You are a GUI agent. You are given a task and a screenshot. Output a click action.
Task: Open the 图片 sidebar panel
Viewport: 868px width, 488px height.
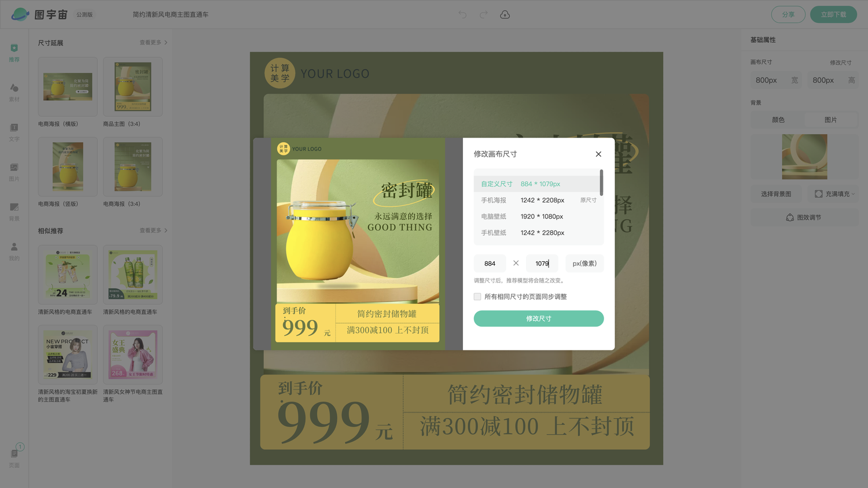[x=14, y=172]
